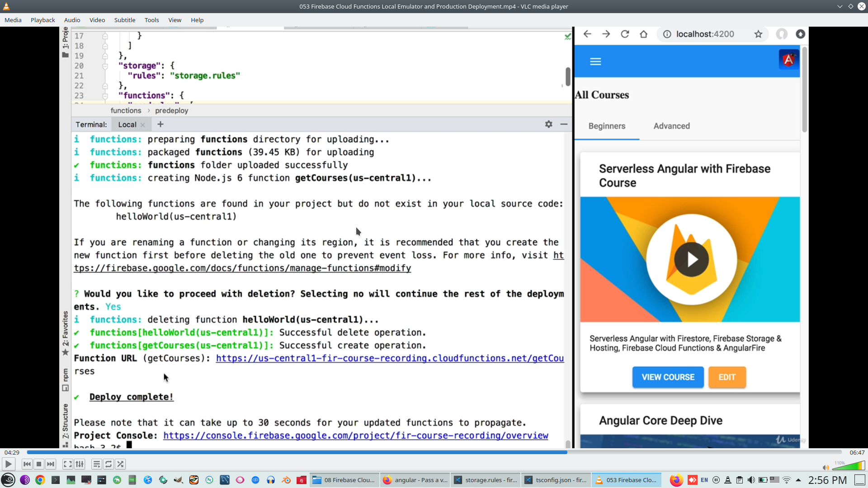Open the Media menu
868x488 pixels.
tap(13, 20)
